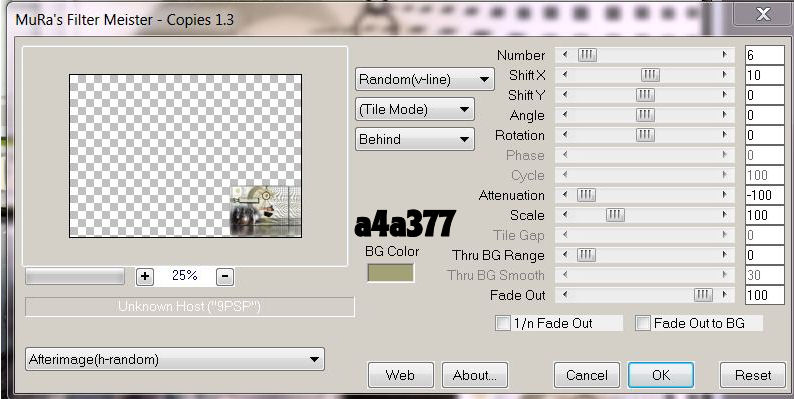The width and height of the screenshot is (794, 399).
Task: Zoom out preview with minus icon
Action: [225, 276]
